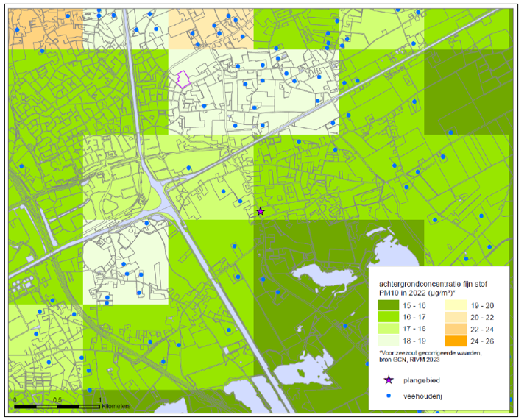
Task: Select the pale yellow 19 - 20 legend swatch
Action: 456,305
